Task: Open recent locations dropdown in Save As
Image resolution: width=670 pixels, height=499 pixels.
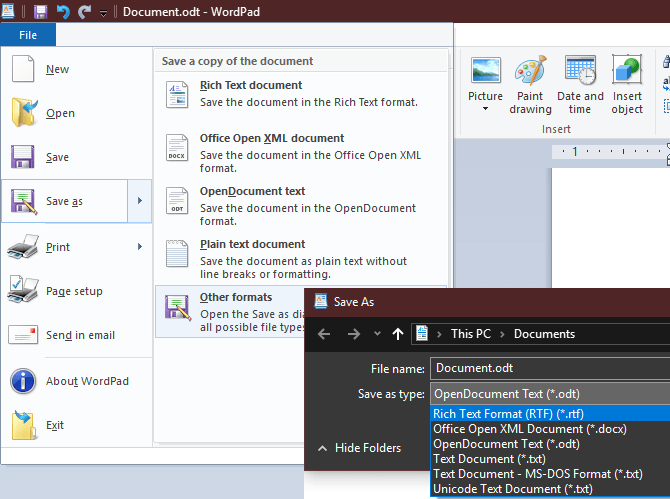Action: 377,333
